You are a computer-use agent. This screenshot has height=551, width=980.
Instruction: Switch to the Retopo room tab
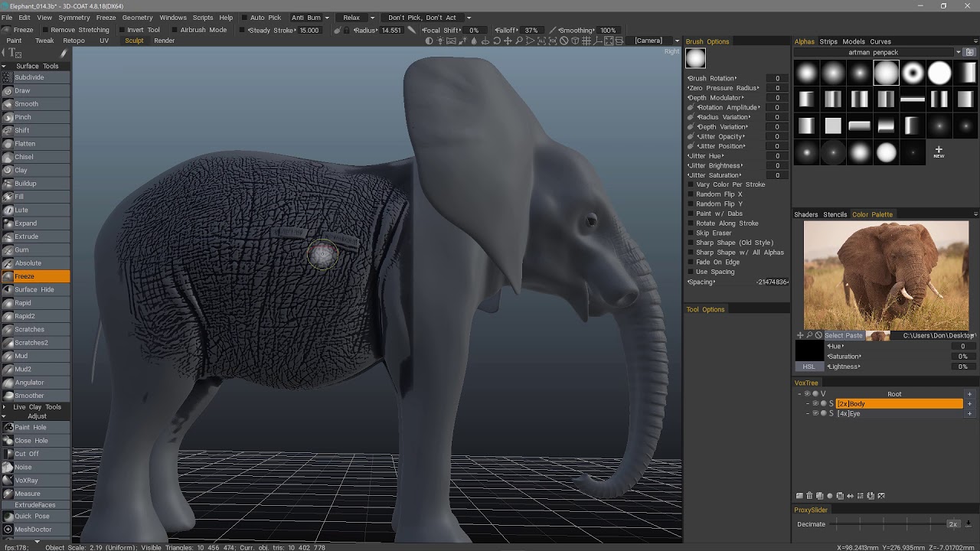point(74,41)
